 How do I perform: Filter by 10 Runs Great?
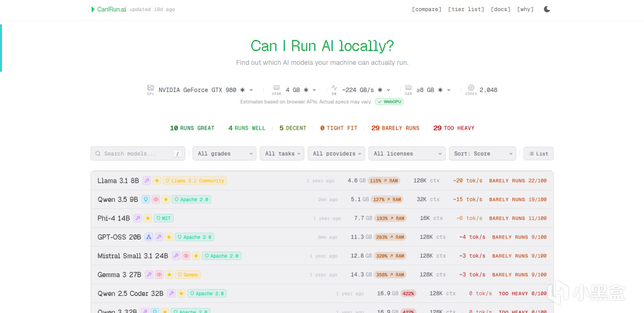click(192, 128)
